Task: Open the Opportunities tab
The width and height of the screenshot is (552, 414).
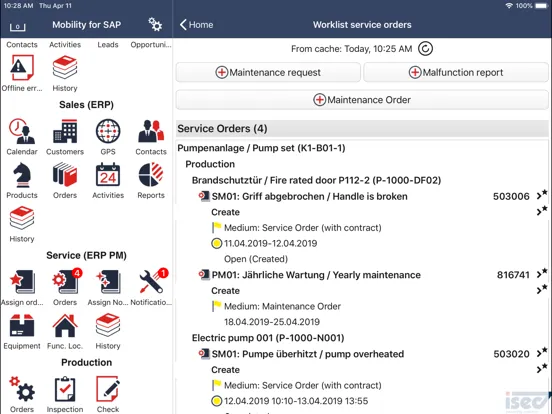Action: tap(151, 45)
